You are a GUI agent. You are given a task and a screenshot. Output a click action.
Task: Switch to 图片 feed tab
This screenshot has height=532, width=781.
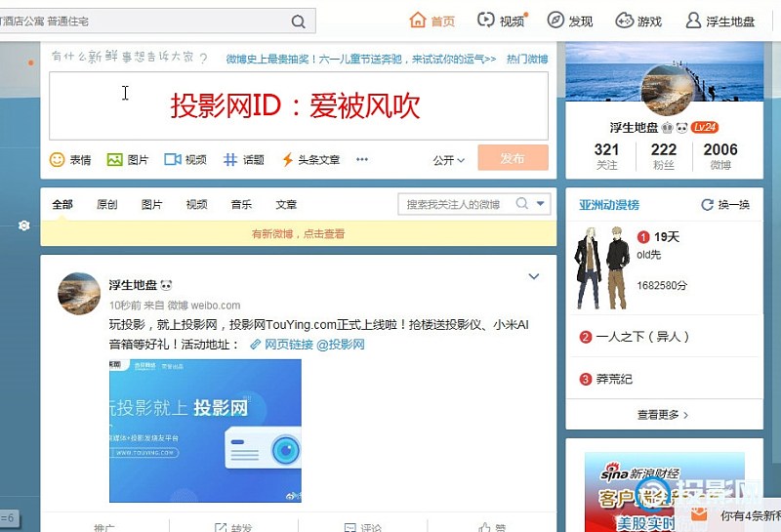click(x=152, y=204)
